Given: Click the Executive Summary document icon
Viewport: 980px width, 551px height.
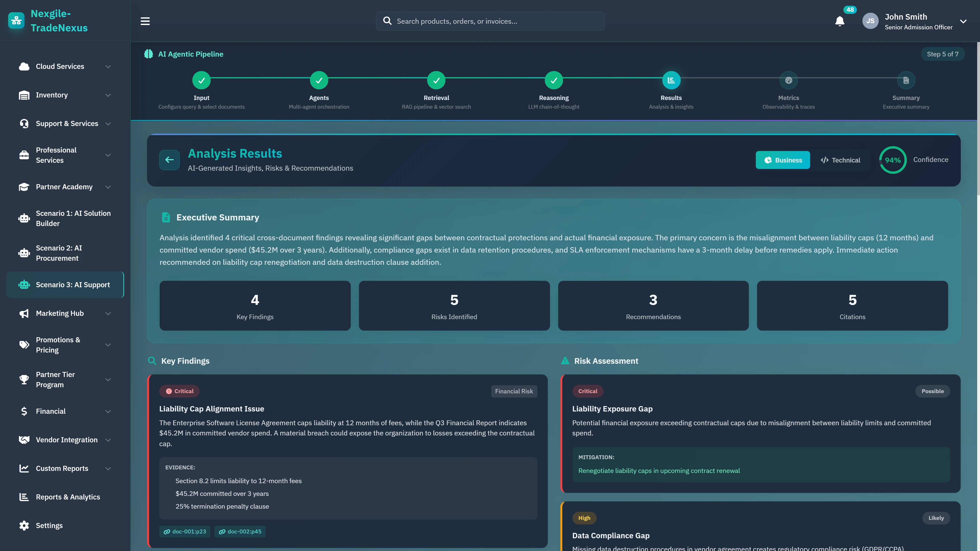Looking at the screenshot, I should click(x=165, y=217).
